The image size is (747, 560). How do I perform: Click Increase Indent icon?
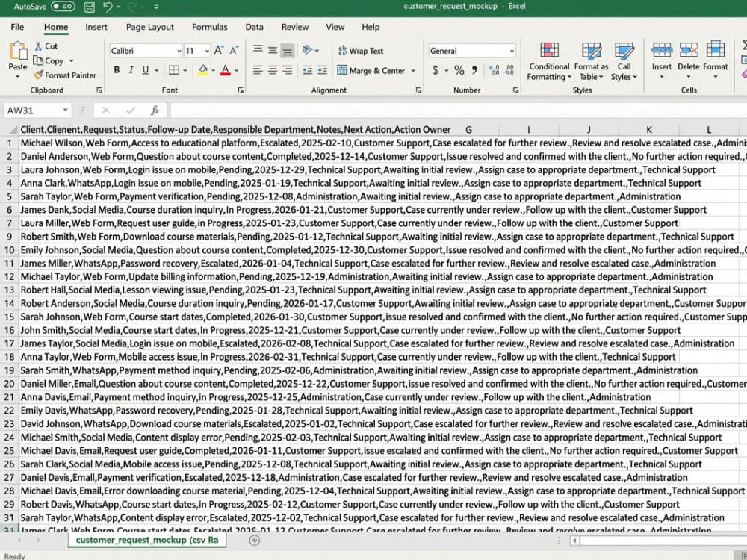pyautogui.click(x=323, y=70)
